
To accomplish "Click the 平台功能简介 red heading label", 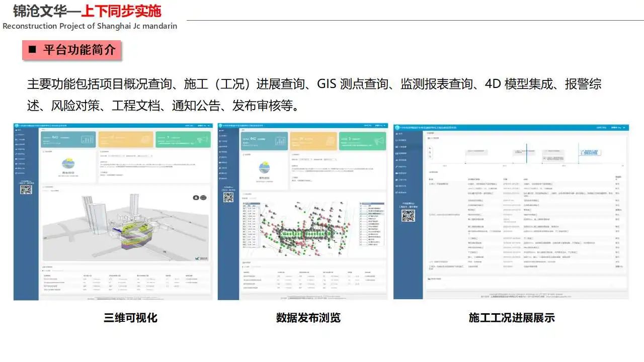I will (x=72, y=50).
